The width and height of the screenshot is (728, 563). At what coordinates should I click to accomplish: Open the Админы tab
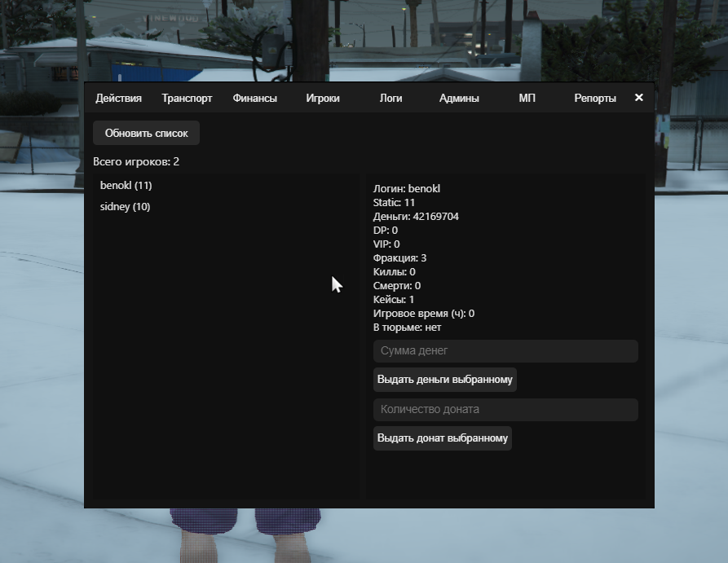pyautogui.click(x=459, y=99)
